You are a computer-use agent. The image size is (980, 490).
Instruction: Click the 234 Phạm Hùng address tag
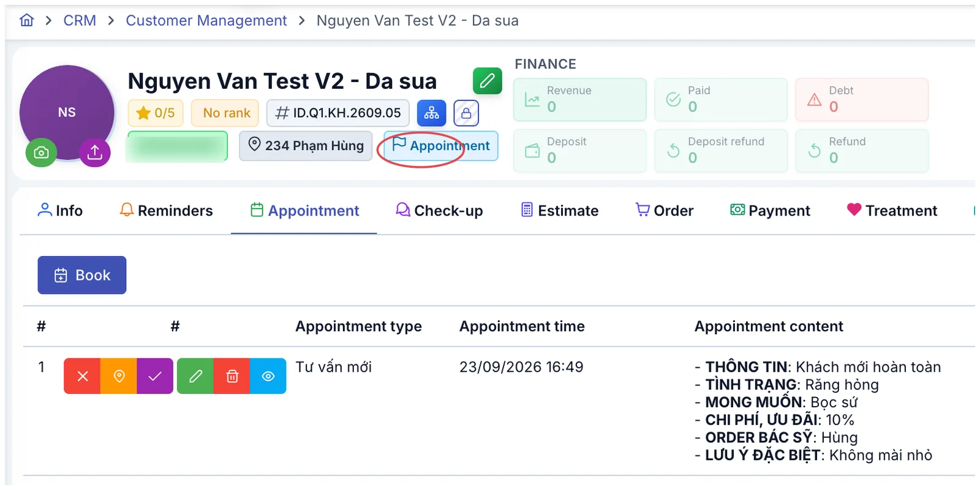tap(306, 146)
